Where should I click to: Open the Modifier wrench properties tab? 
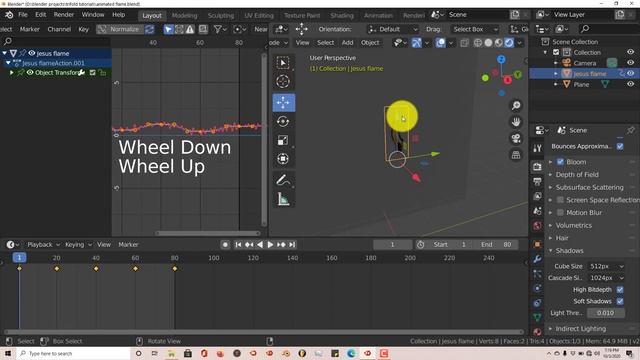(x=537, y=259)
